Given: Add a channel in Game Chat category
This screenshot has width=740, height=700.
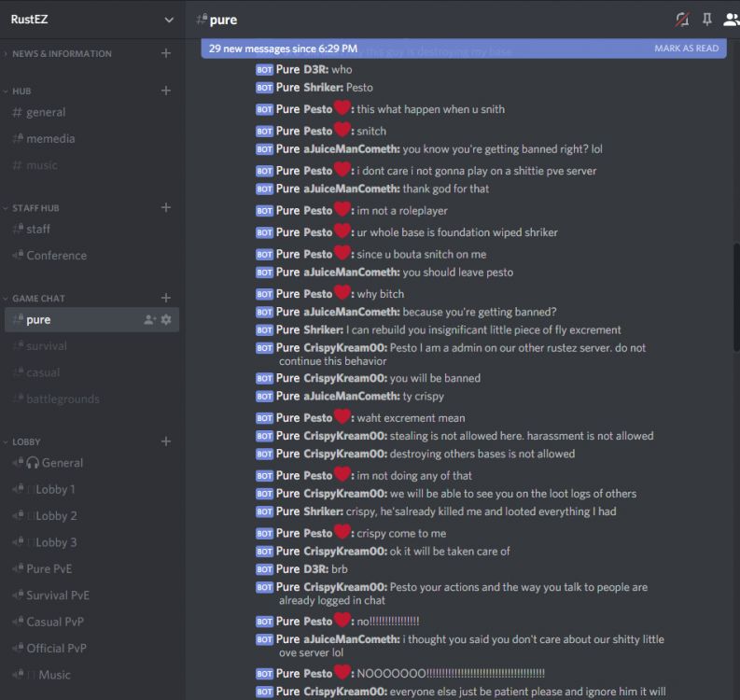Looking at the screenshot, I should (x=166, y=298).
